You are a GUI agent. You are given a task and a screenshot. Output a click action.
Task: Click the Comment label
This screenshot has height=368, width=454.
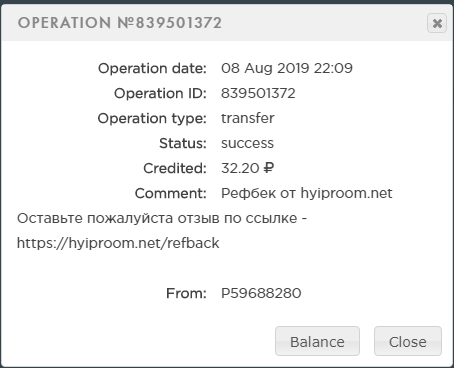[171, 193]
